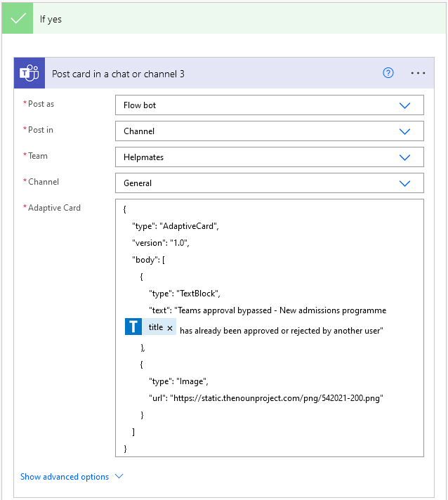Click the Post card in a chat or channel 3 title
The height and width of the screenshot is (500, 448).
pos(118,73)
